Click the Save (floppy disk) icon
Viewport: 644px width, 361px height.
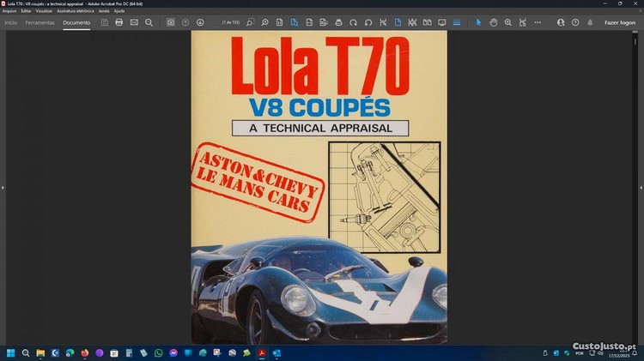tap(105, 22)
